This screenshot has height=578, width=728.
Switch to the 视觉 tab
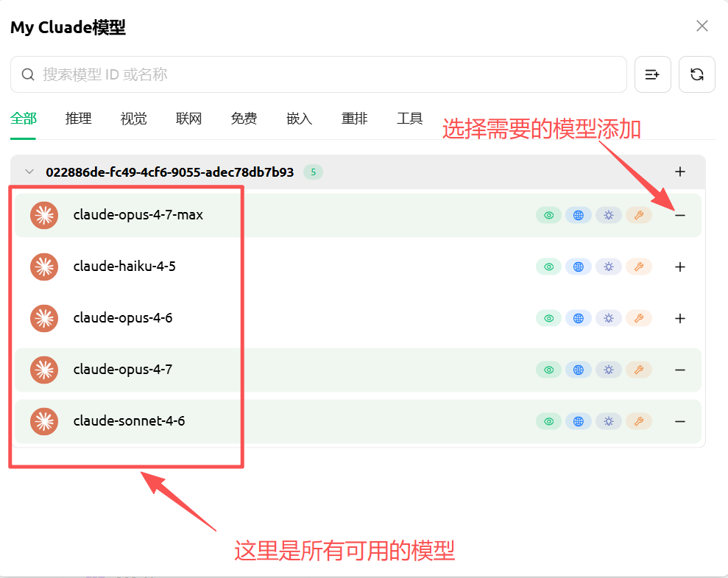click(133, 119)
